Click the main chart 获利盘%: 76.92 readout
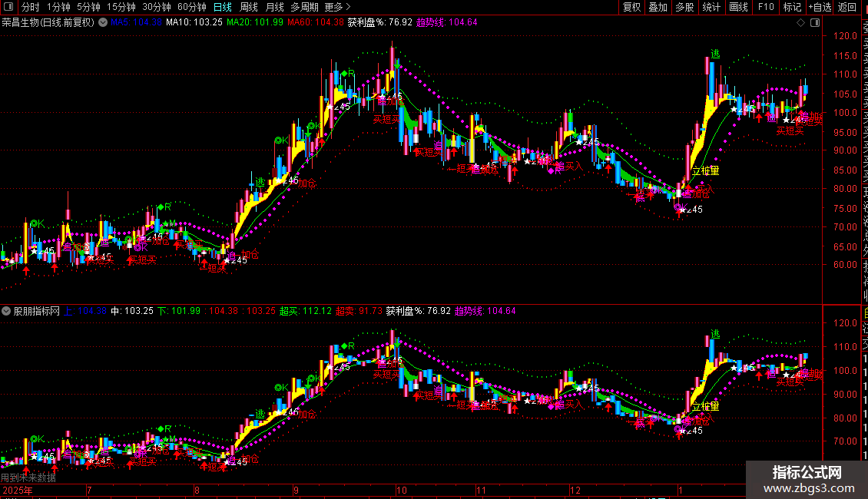 (380, 23)
